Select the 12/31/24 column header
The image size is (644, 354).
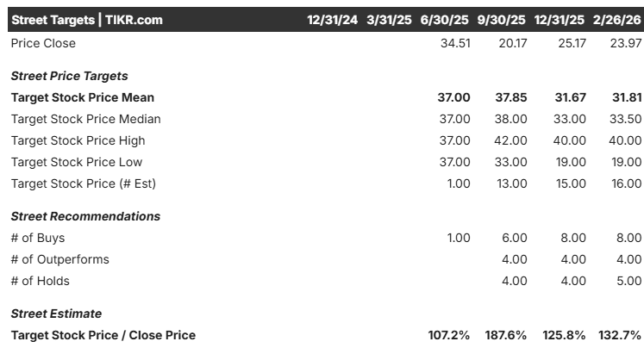[332, 20]
